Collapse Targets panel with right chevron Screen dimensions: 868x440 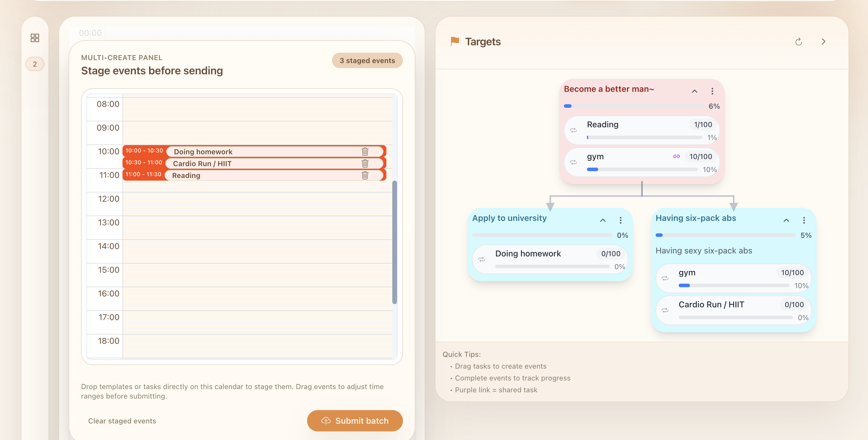(824, 41)
